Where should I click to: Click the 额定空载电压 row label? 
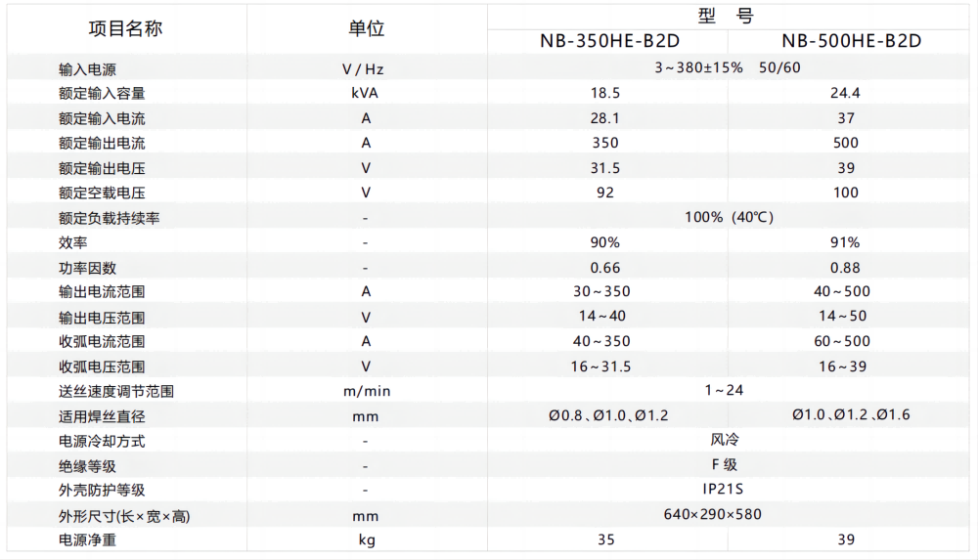pyautogui.click(x=102, y=193)
